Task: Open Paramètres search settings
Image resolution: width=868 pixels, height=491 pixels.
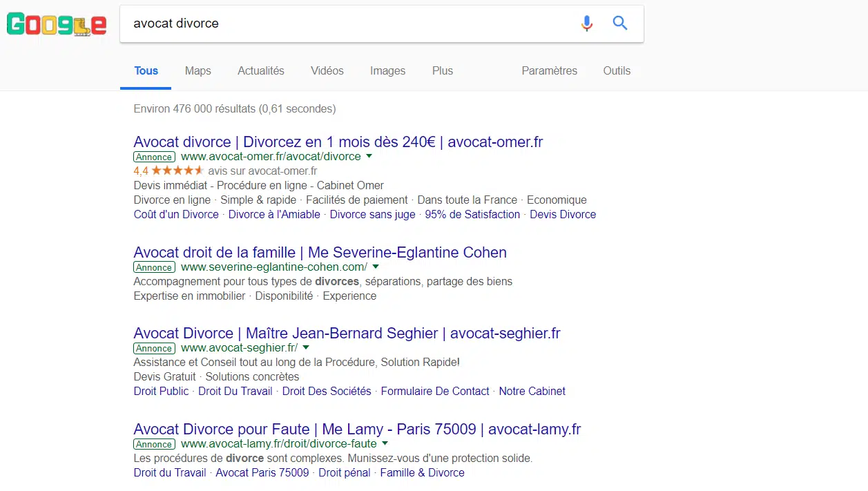Action: coord(549,70)
